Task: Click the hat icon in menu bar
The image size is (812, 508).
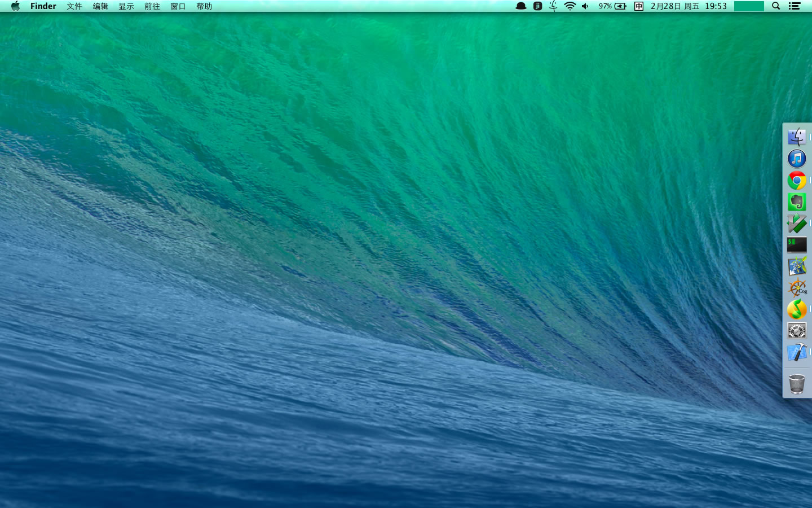Action: (x=521, y=6)
